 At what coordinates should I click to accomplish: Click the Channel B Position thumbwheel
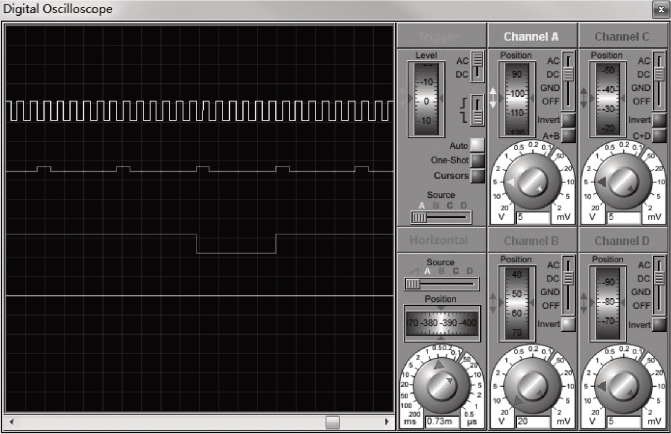[517, 303]
